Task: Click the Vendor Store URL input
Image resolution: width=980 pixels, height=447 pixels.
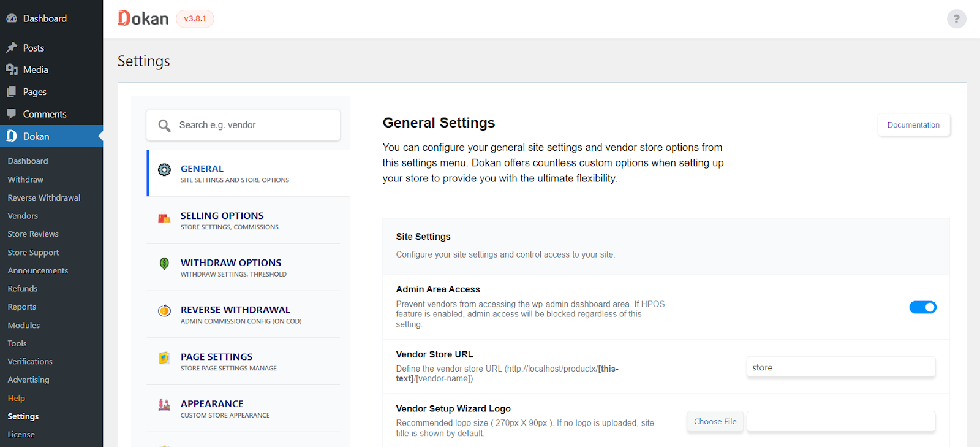Action: pyautogui.click(x=841, y=367)
